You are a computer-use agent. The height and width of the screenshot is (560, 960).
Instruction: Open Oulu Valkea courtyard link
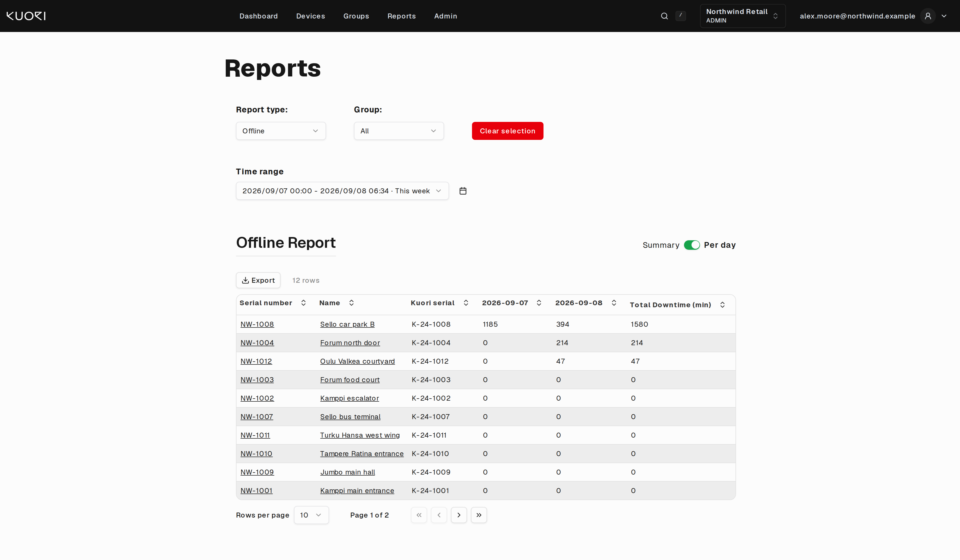coord(357,361)
